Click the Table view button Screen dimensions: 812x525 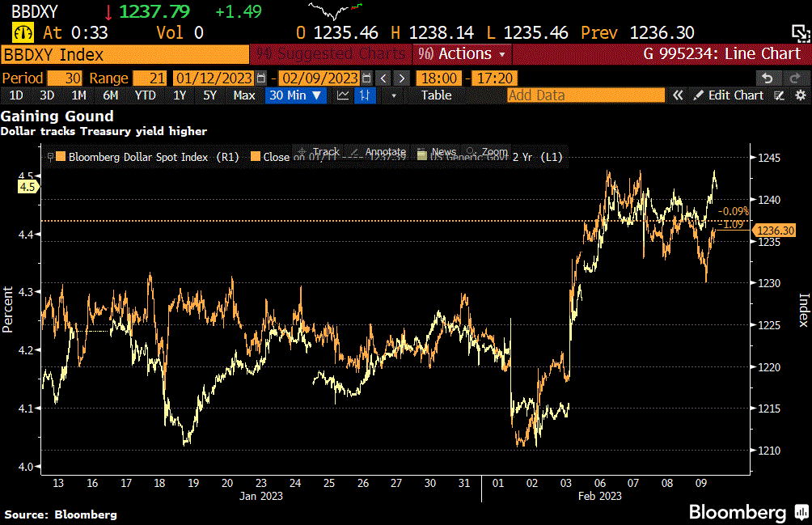[x=436, y=95]
